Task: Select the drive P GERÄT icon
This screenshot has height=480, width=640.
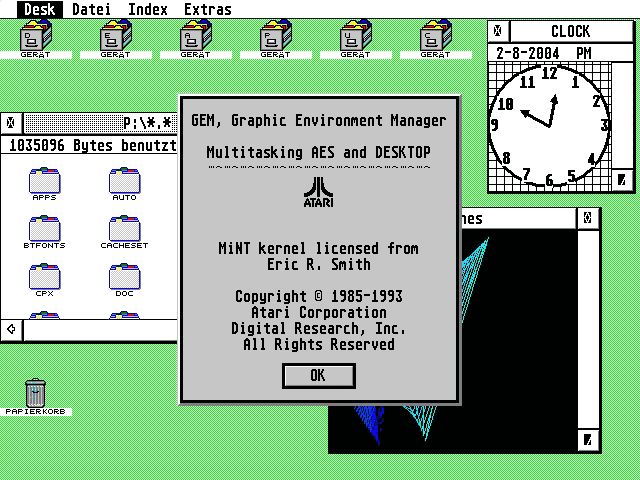Action: tap(276, 38)
